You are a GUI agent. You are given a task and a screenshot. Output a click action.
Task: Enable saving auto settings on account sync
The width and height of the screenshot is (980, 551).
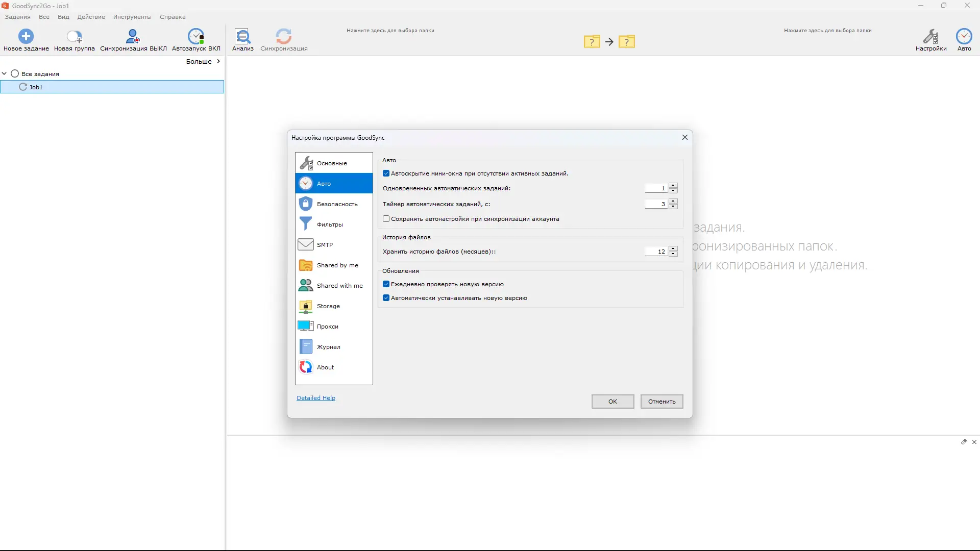pyautogui.click(x=386, y=219)
